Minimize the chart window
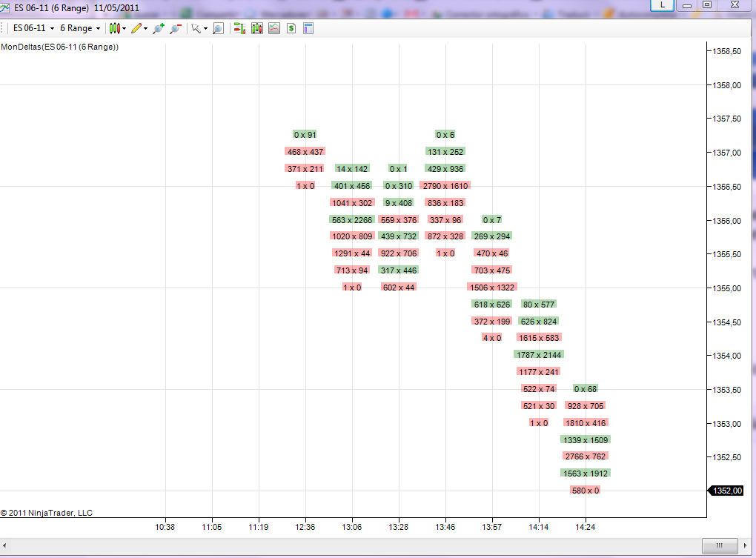Image resolution: width=756 pixels, height=558 pixels. click(687, 5)
